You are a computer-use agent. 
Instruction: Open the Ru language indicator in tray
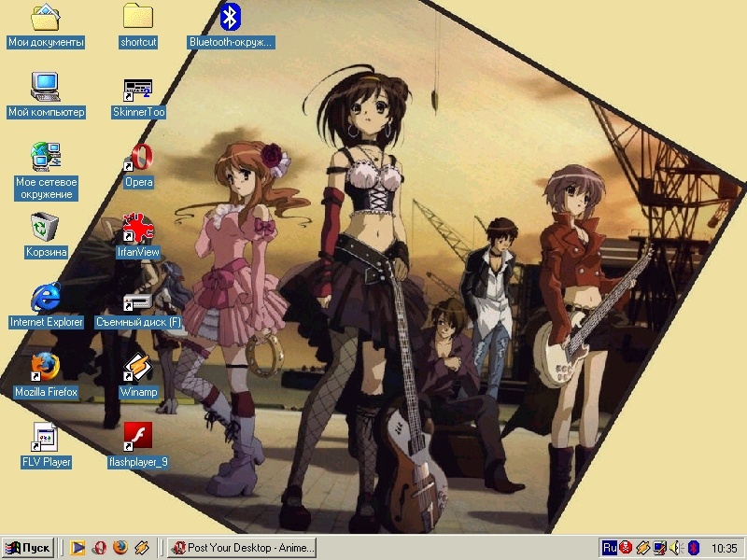tap(610, 548)
